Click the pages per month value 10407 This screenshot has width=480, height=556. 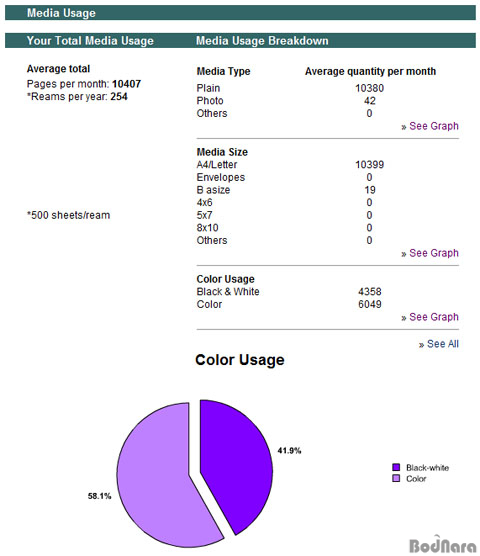127,84
